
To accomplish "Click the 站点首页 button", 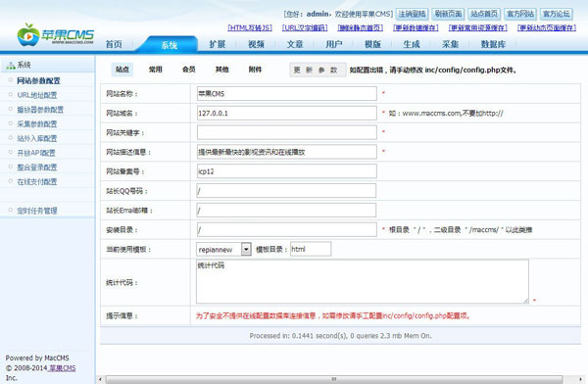I will pos(484,15).
